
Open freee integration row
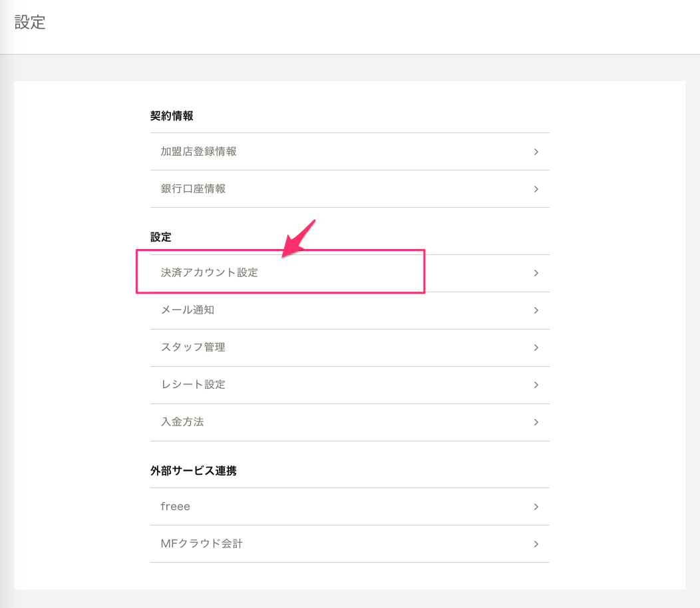[x=349, y=507]
